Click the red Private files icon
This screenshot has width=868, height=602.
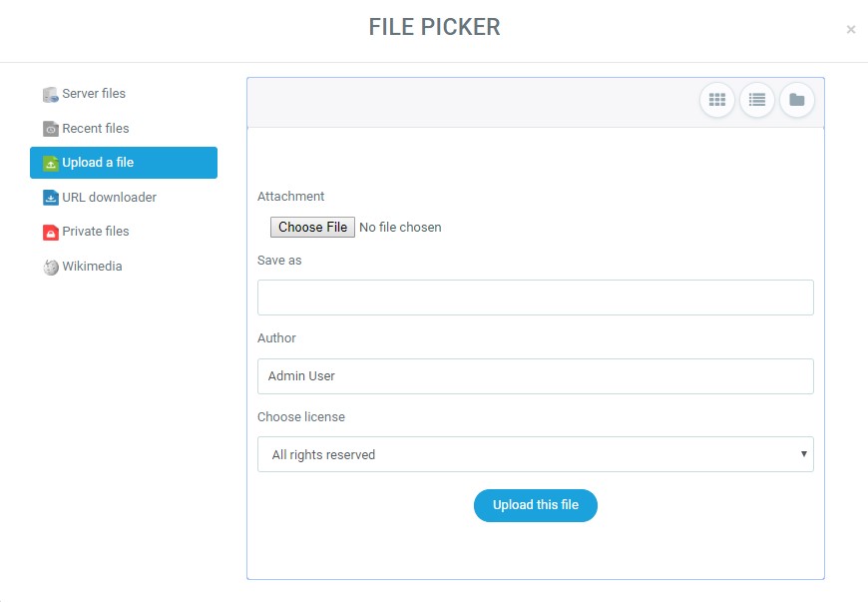[51, 232]
